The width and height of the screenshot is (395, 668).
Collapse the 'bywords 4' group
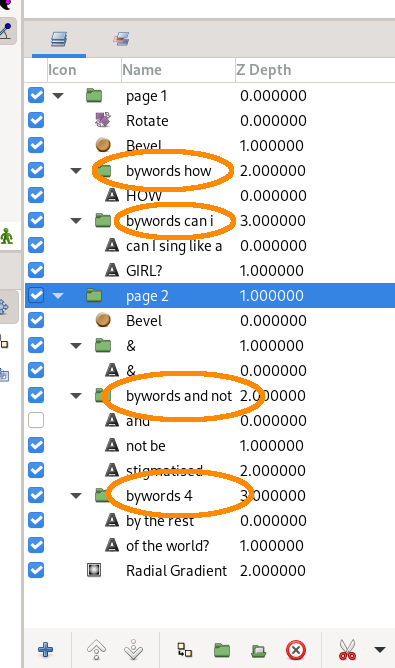tap(76, 495)
